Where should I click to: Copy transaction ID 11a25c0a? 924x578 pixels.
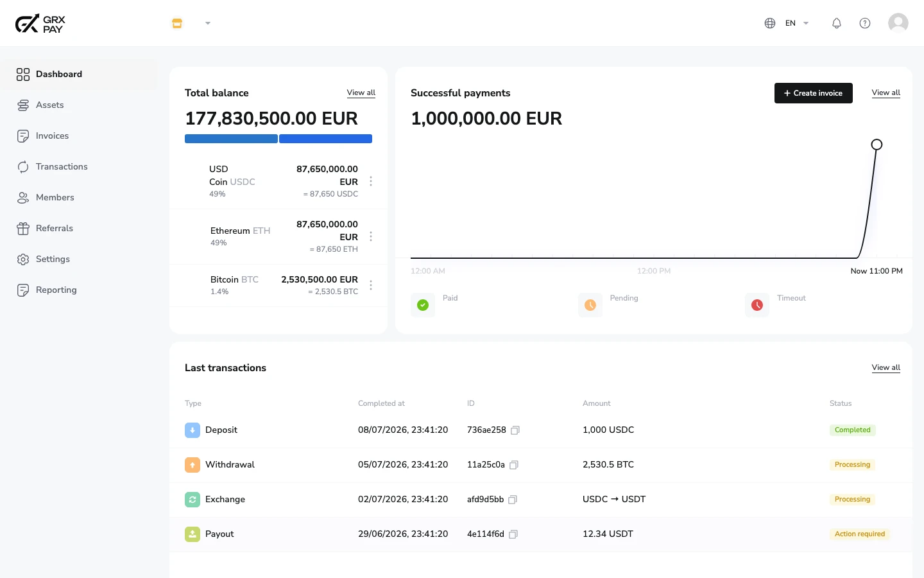point(513,465)
